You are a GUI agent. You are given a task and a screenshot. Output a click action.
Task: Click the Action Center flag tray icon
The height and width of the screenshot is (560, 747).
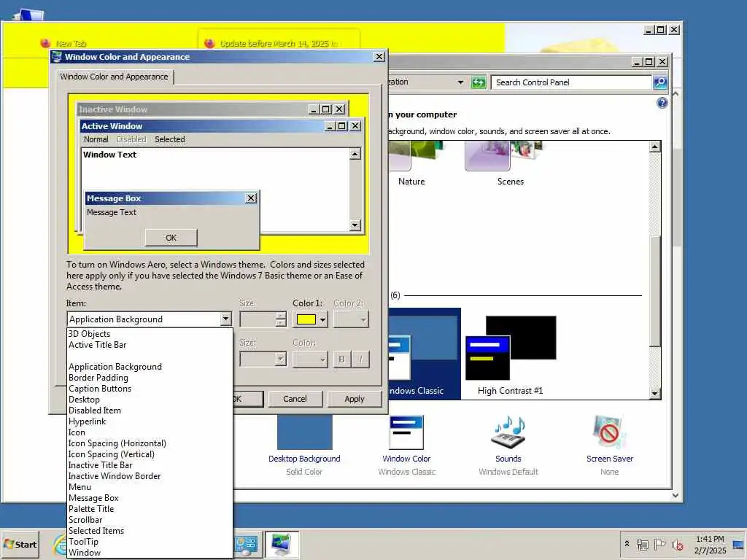[x=659, y=544]
